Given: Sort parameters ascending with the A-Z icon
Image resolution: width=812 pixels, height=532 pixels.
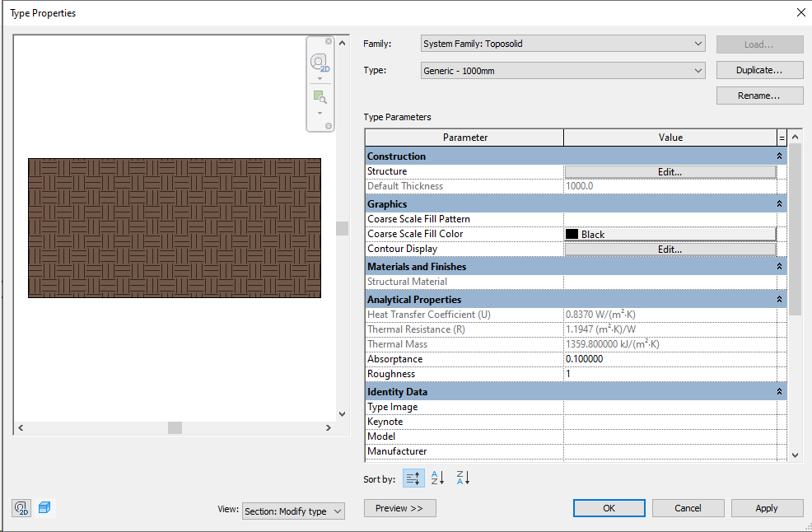Looking at the screenshot, I should pyautogui.click(x=436, y=478).
